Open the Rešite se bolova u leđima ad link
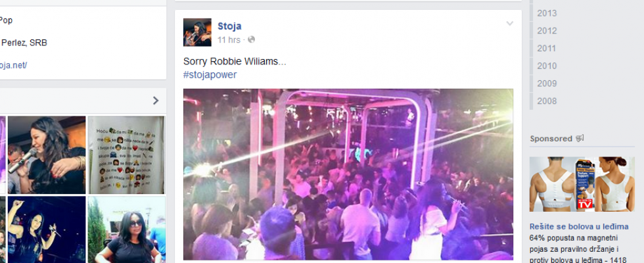 pyautogui.click(x=579, y=227)
